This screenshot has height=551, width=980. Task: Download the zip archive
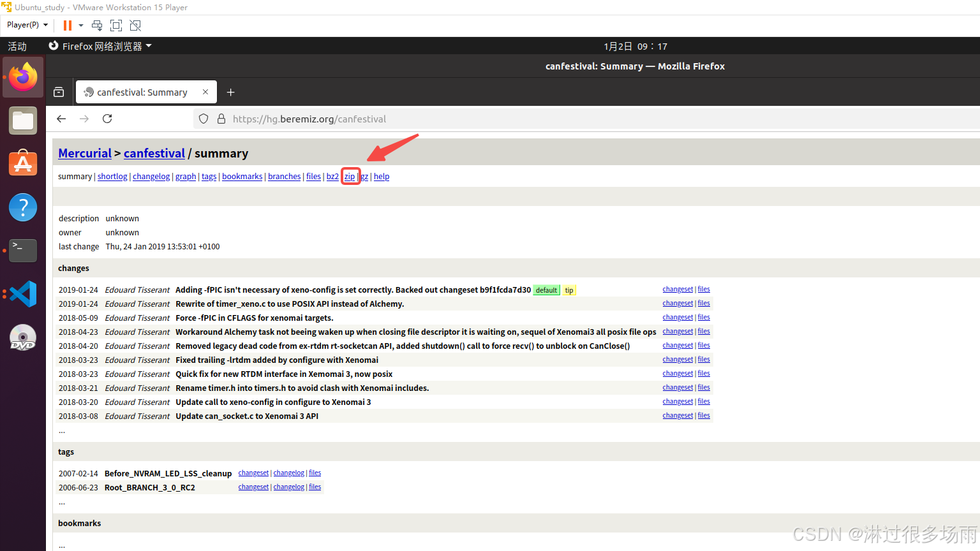point(350,177)
